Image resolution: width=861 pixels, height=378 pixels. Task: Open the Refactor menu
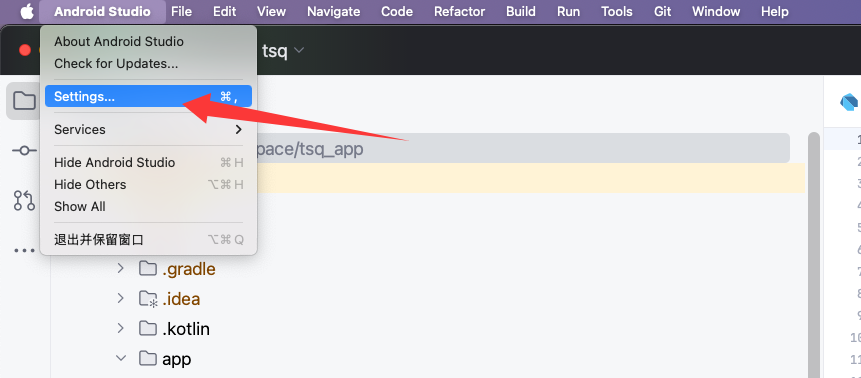pyautogui.click(x=460, y=12)
